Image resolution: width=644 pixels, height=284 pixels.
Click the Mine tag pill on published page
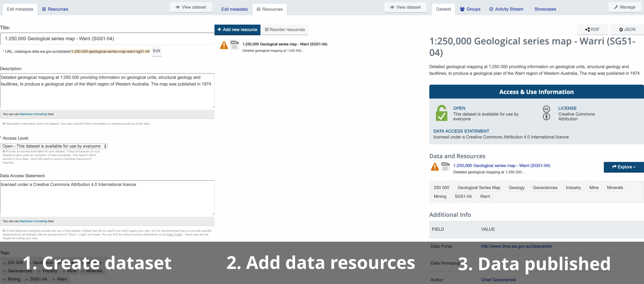tap(594, 188)
